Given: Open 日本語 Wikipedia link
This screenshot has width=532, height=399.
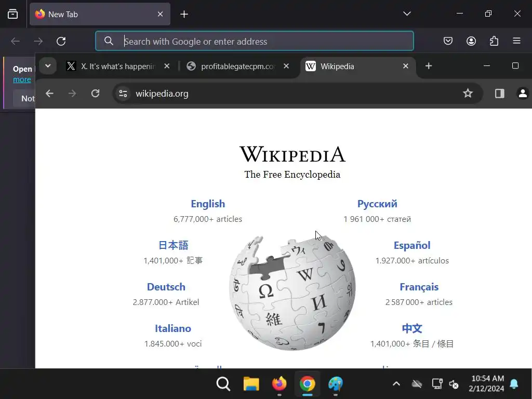Looking at the screenshot, I should [173, 245].
